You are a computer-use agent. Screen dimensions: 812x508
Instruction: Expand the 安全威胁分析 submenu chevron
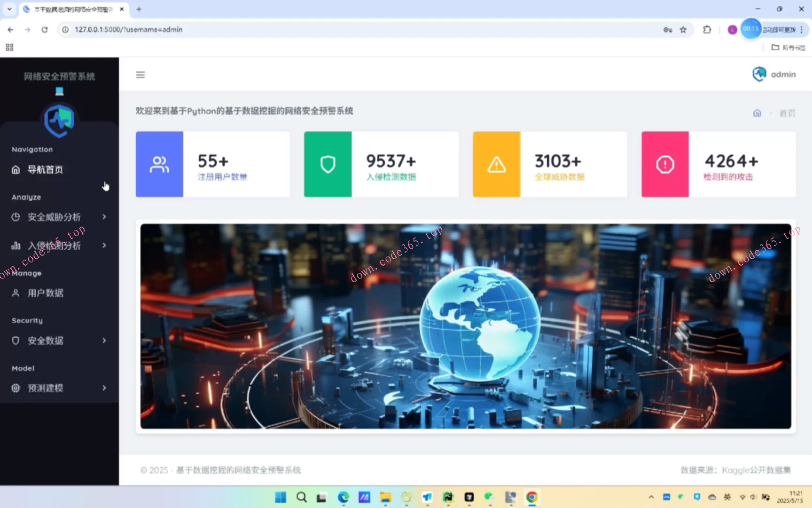click(x=104, y=217)
